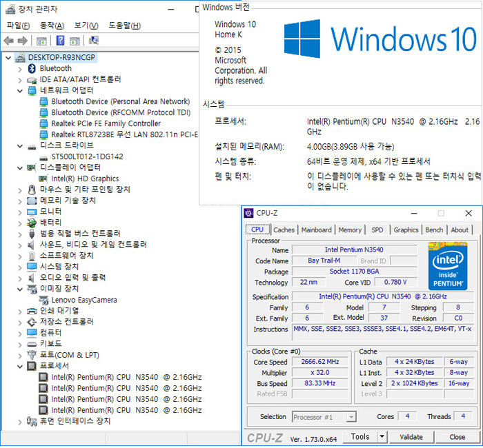
Task: Click the 모니터 category icon
Action: (x=32, y=212)
